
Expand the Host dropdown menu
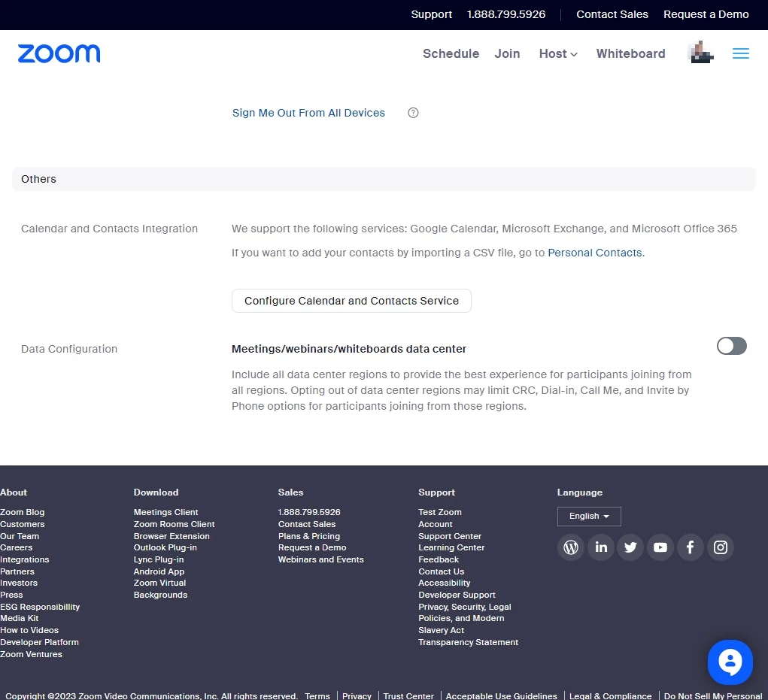558,54
